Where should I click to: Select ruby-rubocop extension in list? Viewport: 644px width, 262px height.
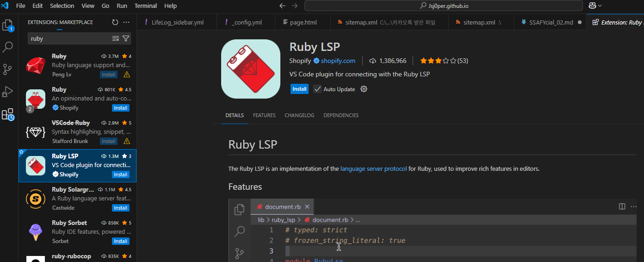[x=77, y=256]
